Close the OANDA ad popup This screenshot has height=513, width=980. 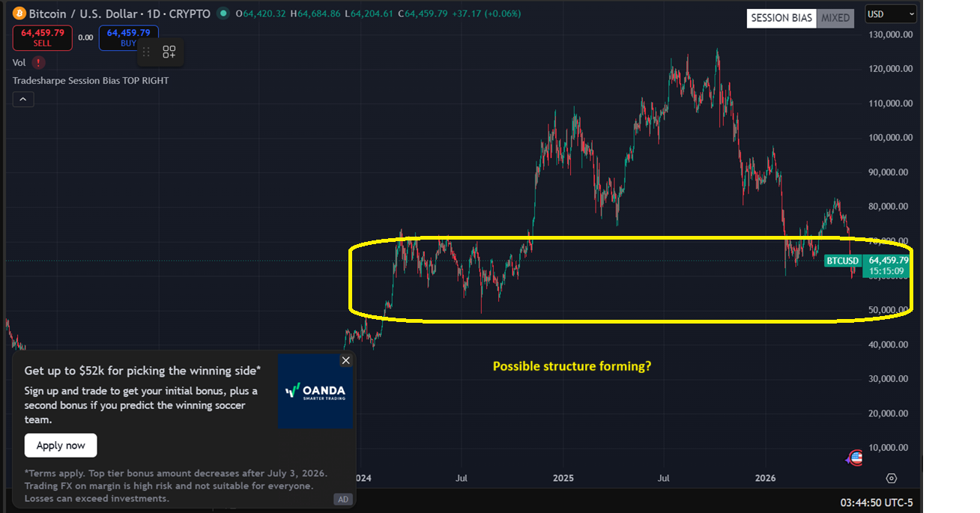345,360
